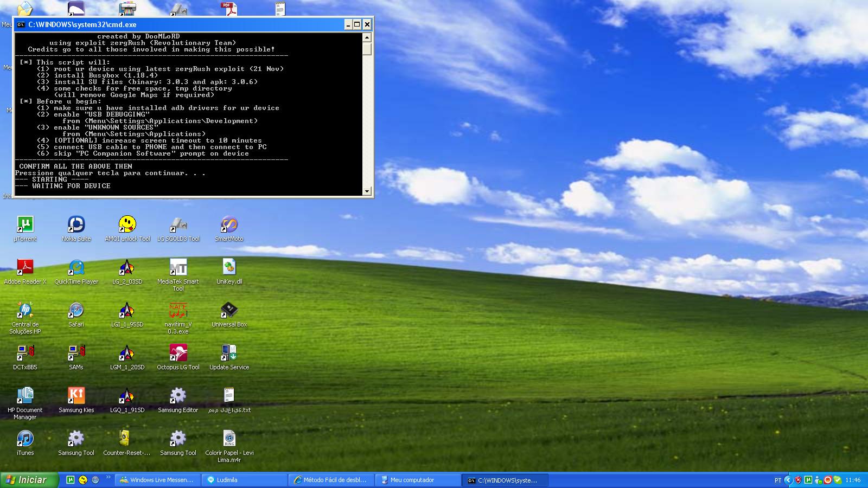Screen dimensions: 868x488
Task: Open the µTorrent desktop shortcut
Action: point(25,228)
